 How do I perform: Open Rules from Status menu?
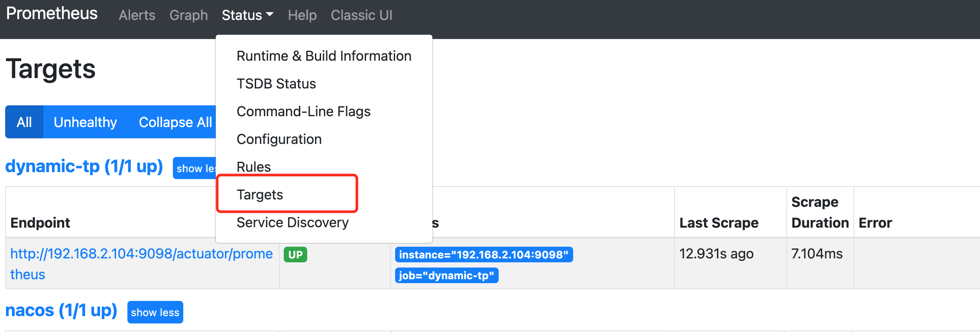(324, 167)
